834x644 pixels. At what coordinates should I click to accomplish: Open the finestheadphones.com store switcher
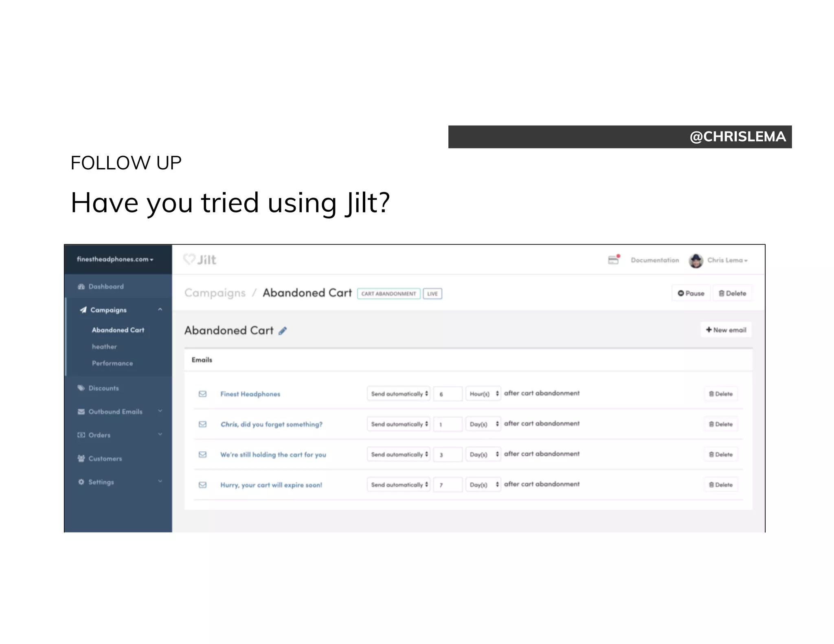point(115,259)
